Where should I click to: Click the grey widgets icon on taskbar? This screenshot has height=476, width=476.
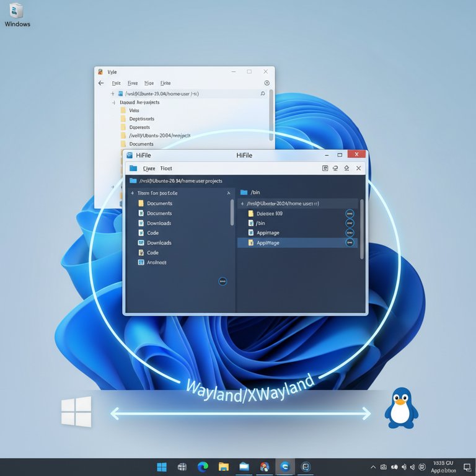point(182,467)
